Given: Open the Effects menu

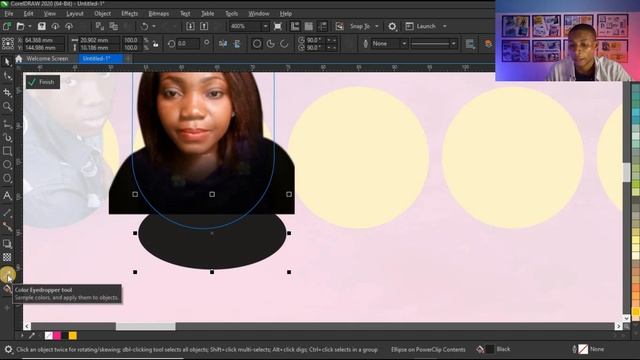Looking at the screenshot, I should [x=129, y=13].
